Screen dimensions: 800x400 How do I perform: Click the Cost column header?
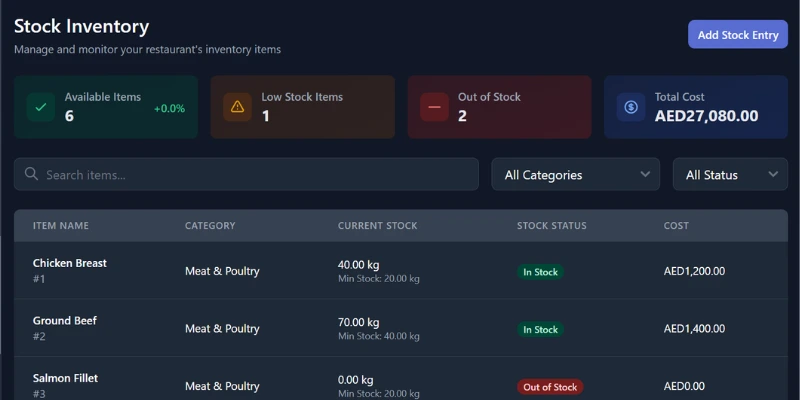coord(676,226)
